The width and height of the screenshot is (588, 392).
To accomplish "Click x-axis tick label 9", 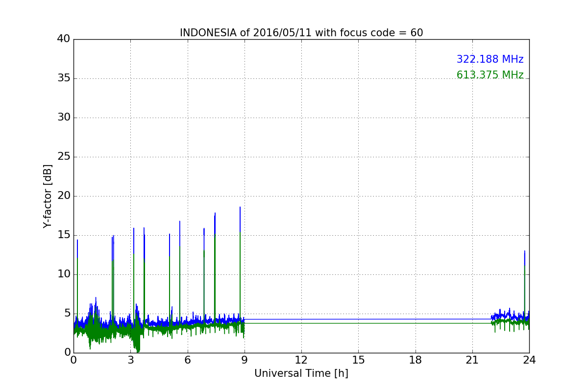I will tap(245, 360).
